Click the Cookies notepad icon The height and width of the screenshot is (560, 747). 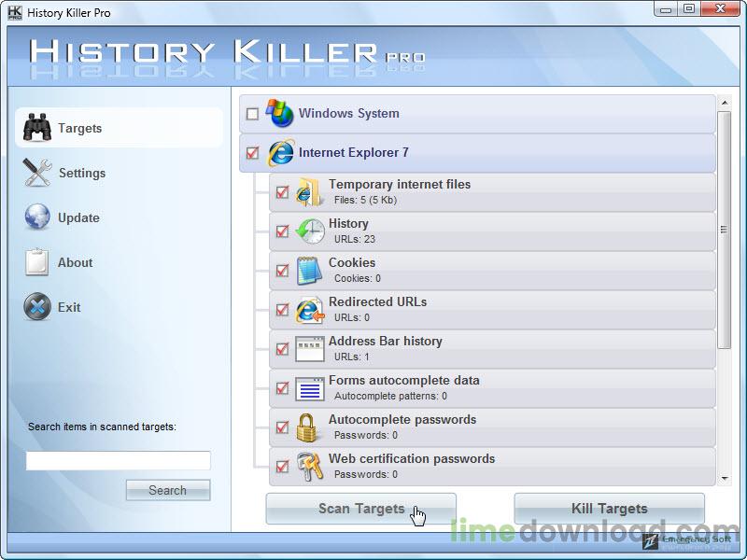coord(309,271)
